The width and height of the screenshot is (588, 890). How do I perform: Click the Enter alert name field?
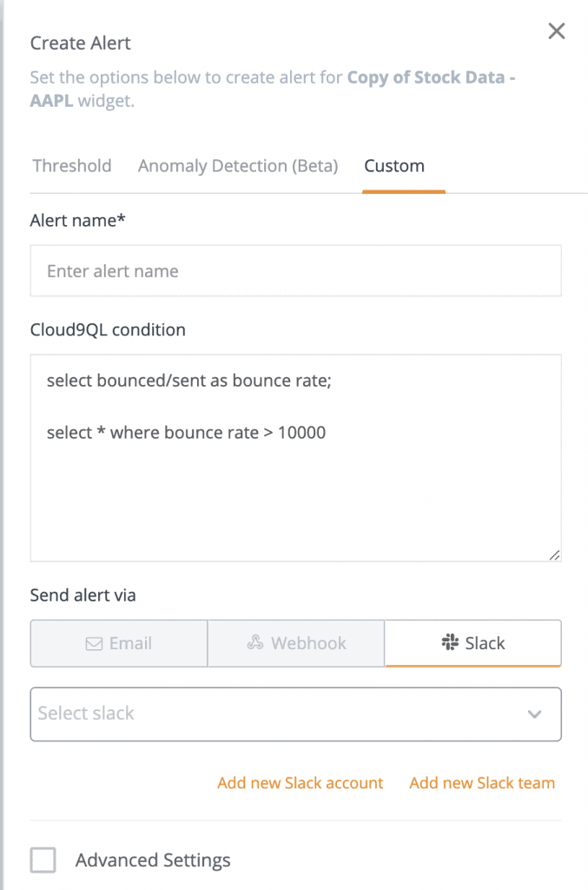point(295,270)
